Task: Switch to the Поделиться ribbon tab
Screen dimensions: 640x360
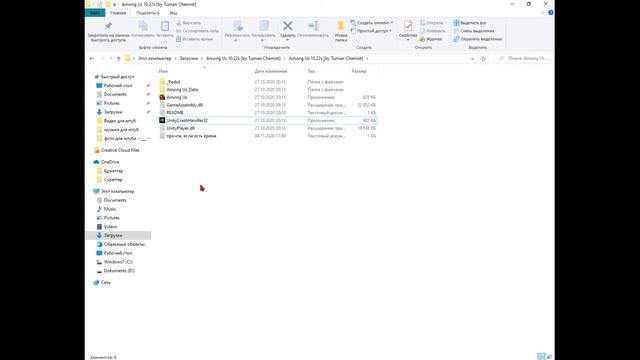Action: (148, 13)
